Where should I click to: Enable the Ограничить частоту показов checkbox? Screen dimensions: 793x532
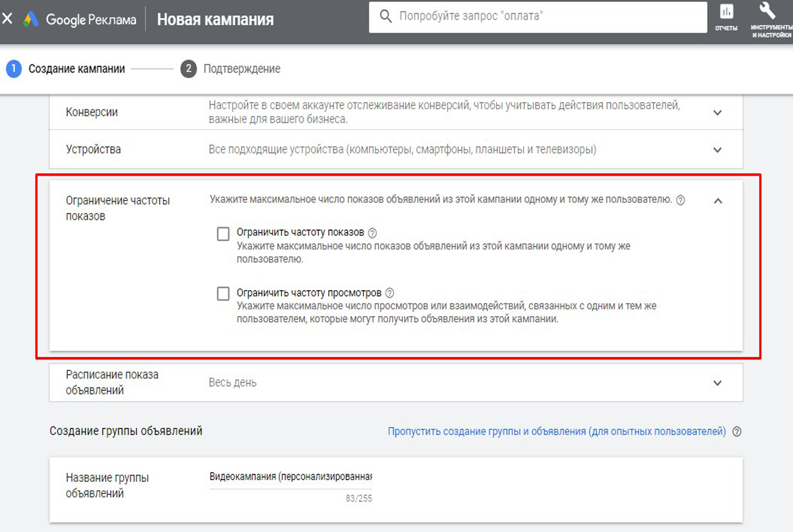point(223,234)
